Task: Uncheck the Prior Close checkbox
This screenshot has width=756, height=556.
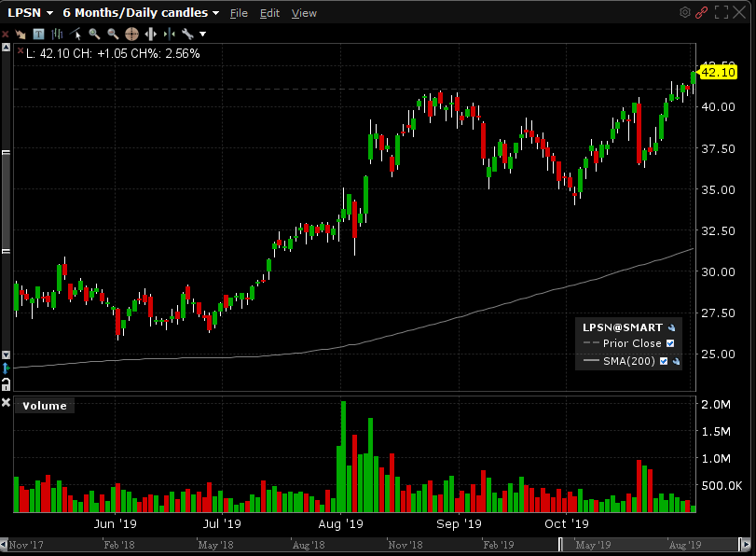Action: pos(670,343)
